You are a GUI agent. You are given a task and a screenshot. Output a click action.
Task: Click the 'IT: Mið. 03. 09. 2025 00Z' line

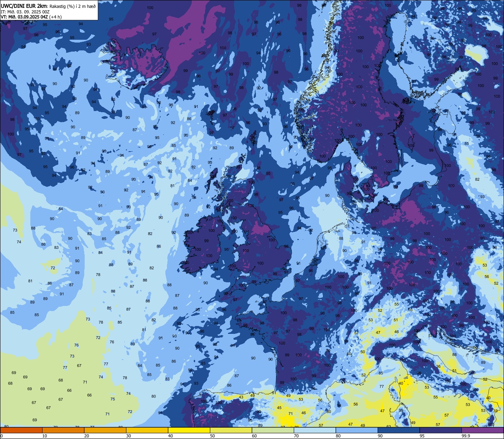25,11
